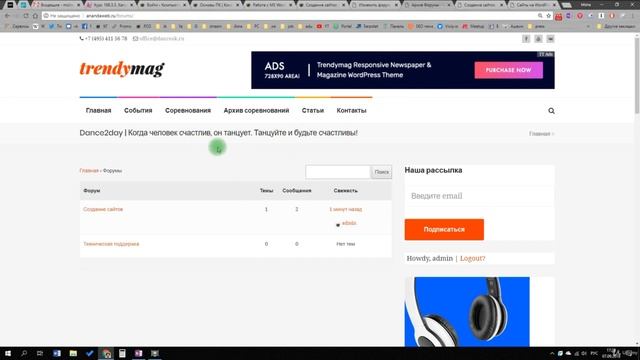Click the browser address bar
This screenshot has height=360, width=640.
[290, 16]
